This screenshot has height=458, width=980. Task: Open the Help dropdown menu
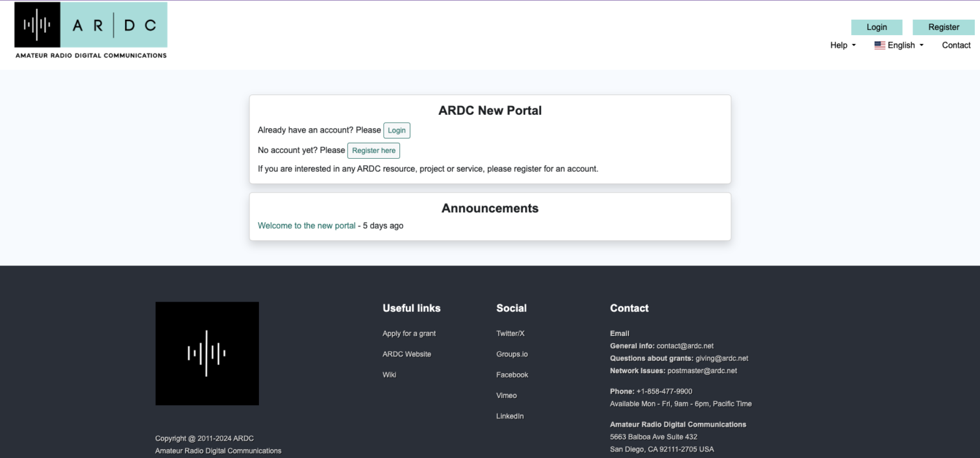[842, 45]
